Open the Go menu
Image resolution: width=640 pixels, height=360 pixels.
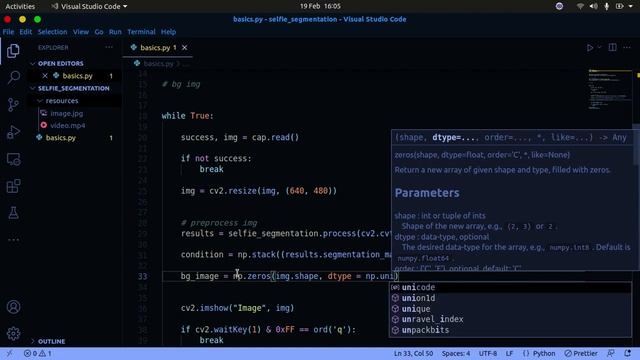pyautogui.click(x=99, y=32)
